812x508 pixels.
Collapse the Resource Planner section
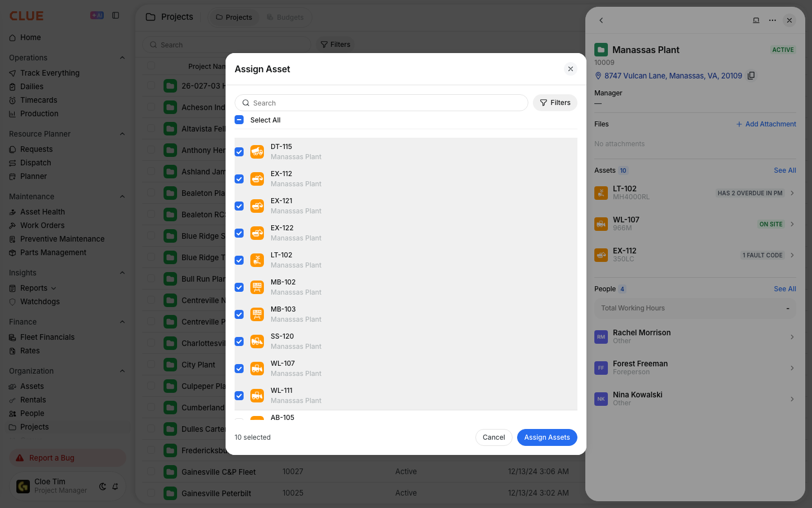122,134
